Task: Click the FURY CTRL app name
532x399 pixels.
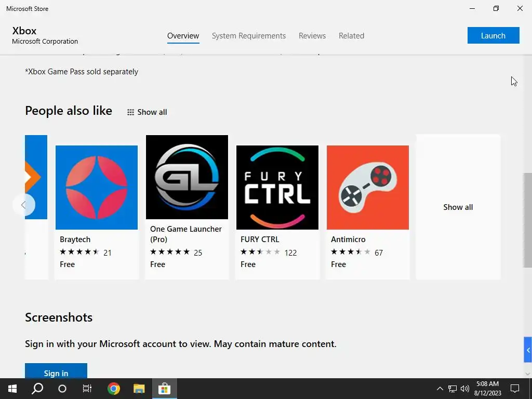Action: coord(260,239)
